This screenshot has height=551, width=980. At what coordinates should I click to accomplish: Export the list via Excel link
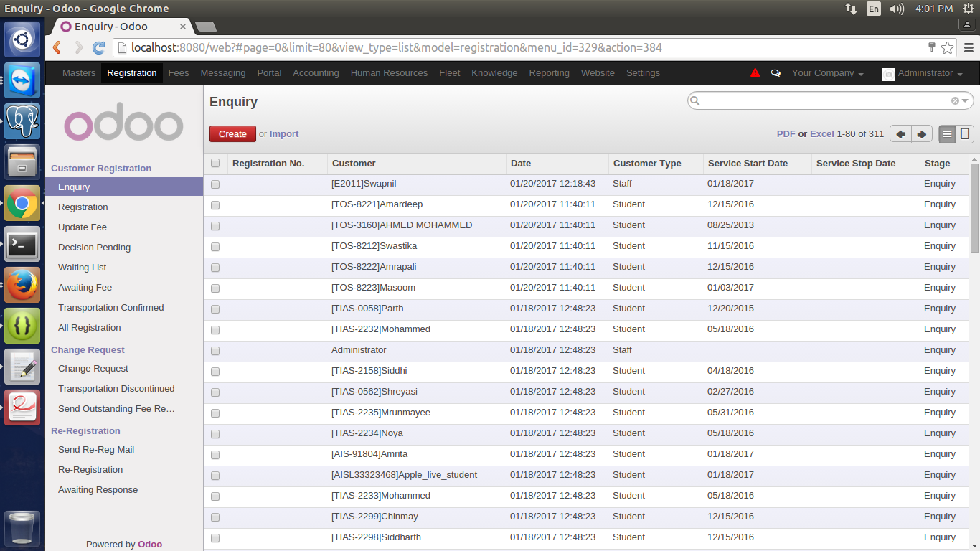822,134
